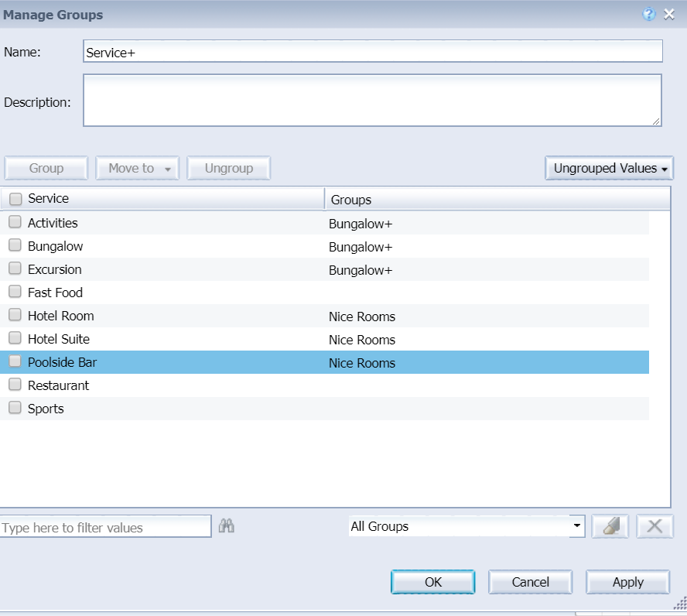Check the Activities checkbox
The image size is (687, 616).
[15, 222]
